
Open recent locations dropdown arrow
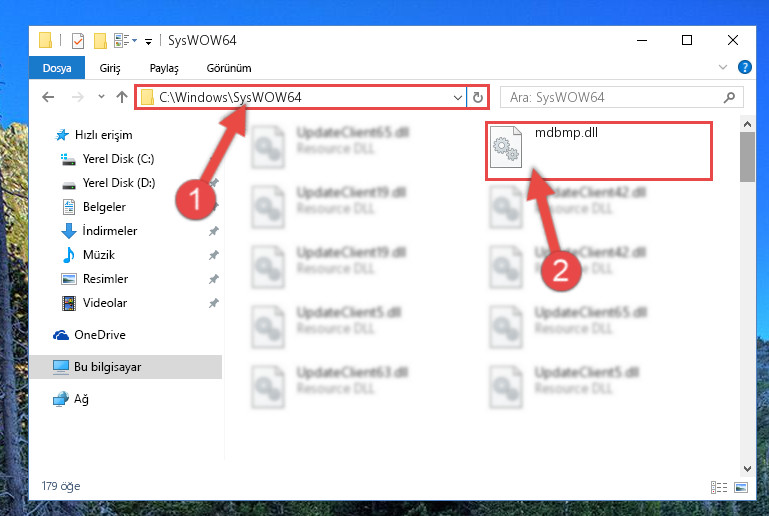point(101,97)
